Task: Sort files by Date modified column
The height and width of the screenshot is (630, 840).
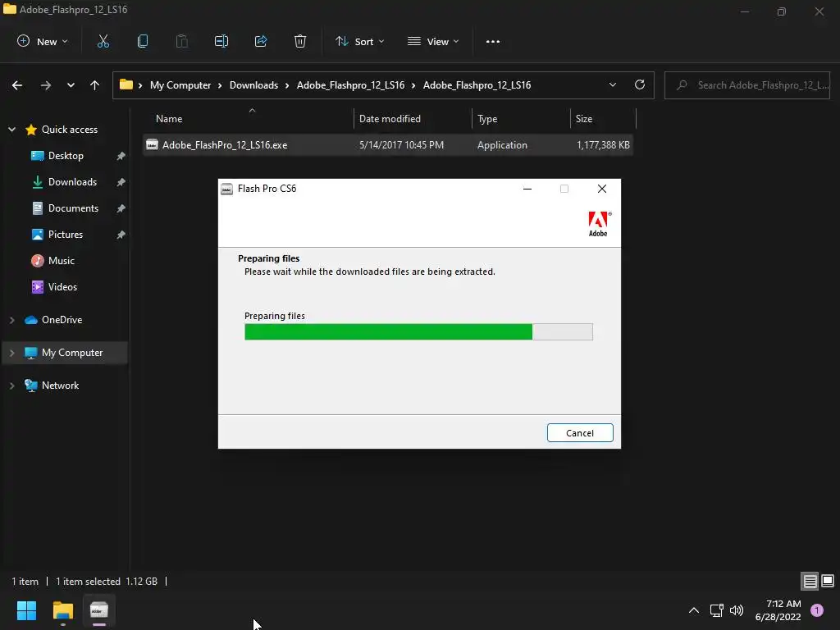Action: coord(413,119)
